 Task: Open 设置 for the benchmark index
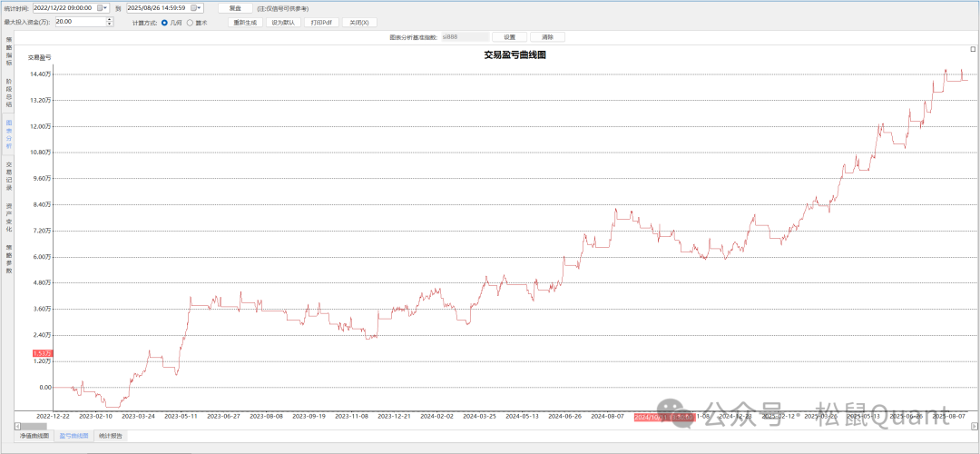509,37
